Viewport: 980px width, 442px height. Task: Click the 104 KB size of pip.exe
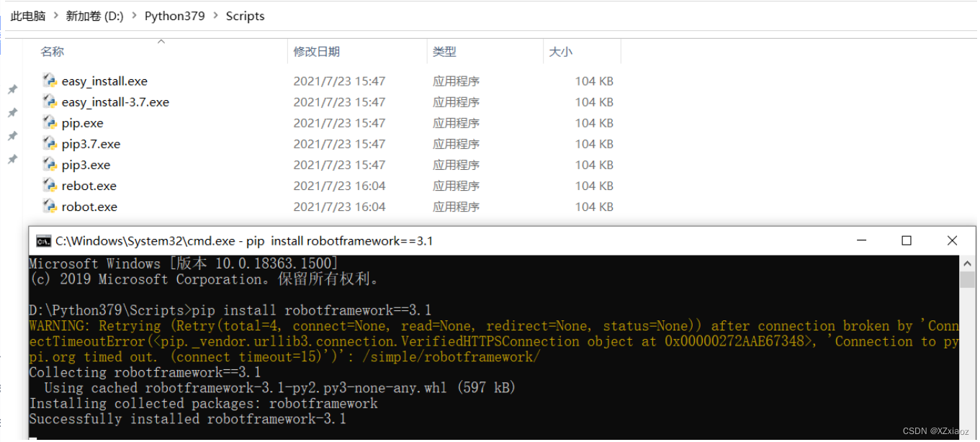[594, 123]
